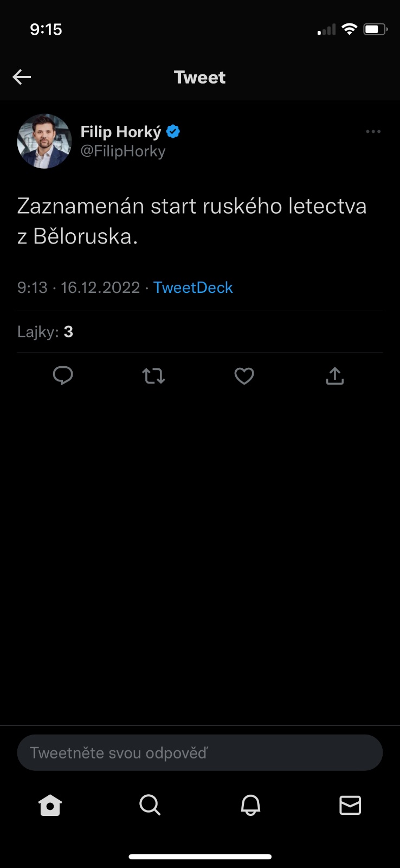Like the tweet with the heart icon
This screenshot has width=400, height=868.
[x=244, y=376]
